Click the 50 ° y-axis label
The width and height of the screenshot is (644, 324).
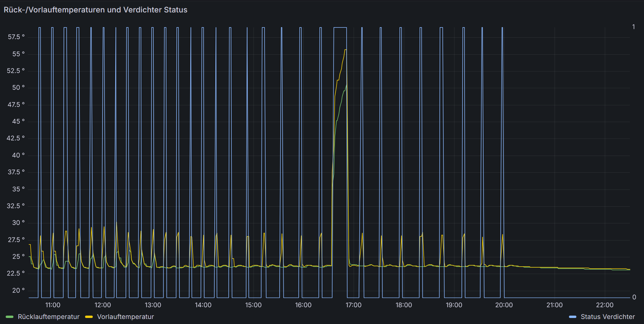click(18, 88)
